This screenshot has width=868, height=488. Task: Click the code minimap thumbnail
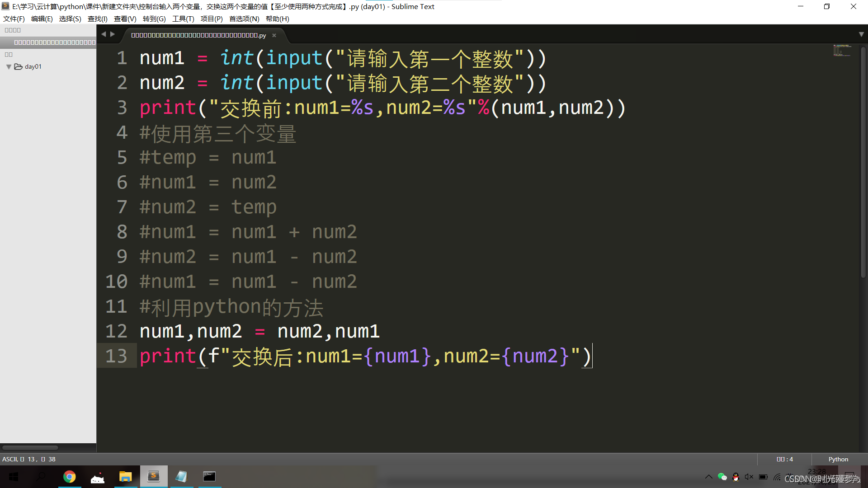click(842, 50)
